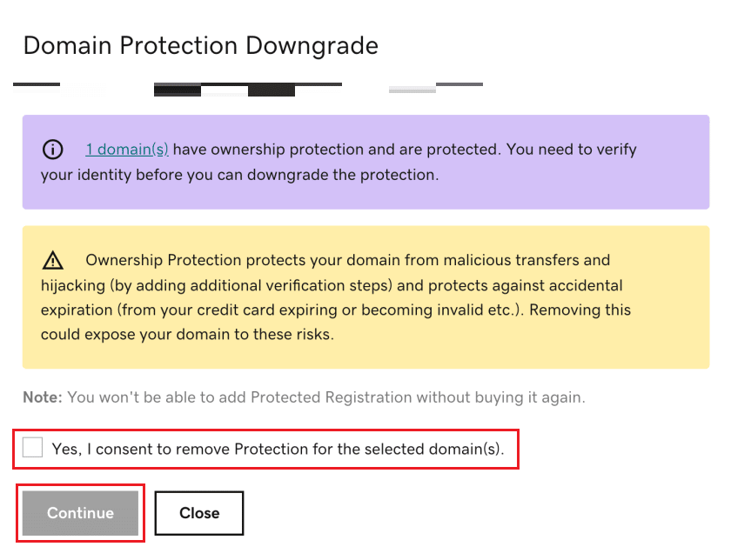Click the "Domain Protection Downgrade" heading

point(200,46)
